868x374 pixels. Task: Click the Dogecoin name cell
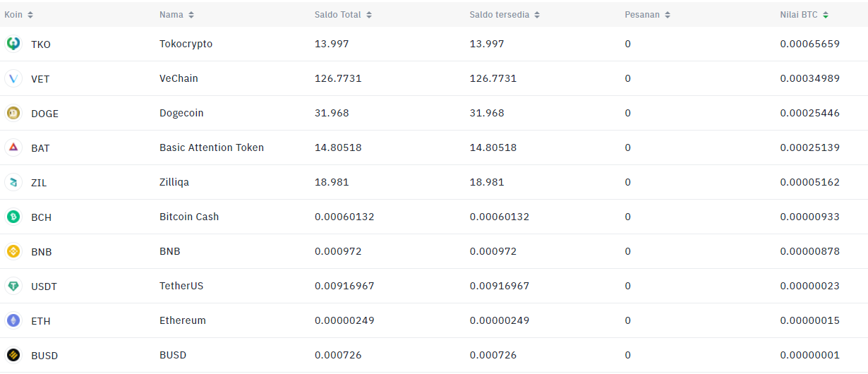coord(181,113)
